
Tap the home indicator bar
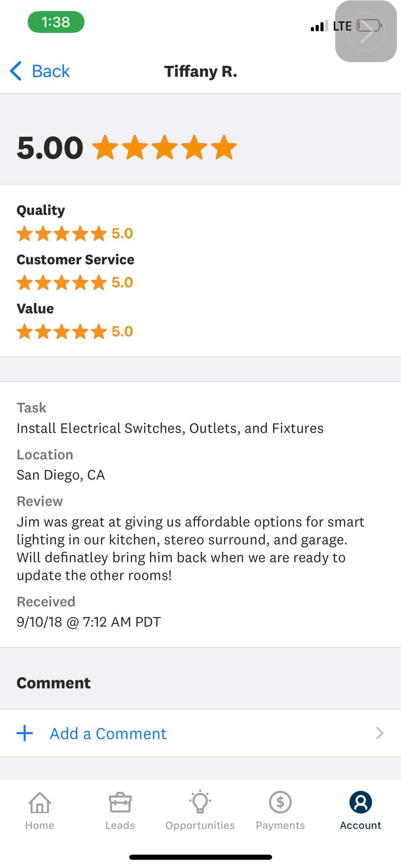click(200, 857)
